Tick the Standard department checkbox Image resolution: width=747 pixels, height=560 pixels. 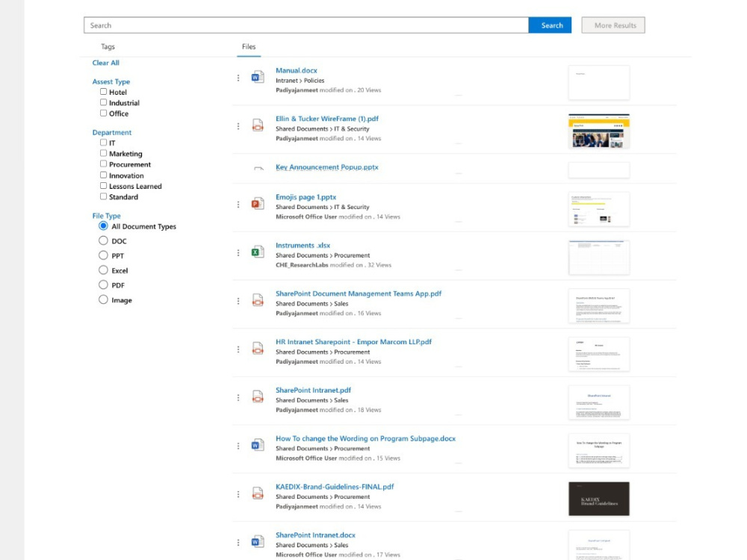[x=103, y=196]
